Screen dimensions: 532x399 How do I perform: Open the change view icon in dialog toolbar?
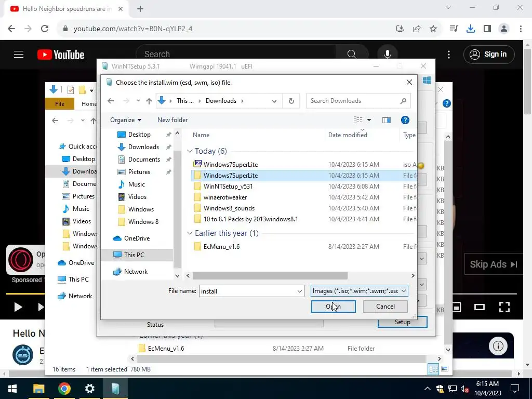(x=358, y=120)
